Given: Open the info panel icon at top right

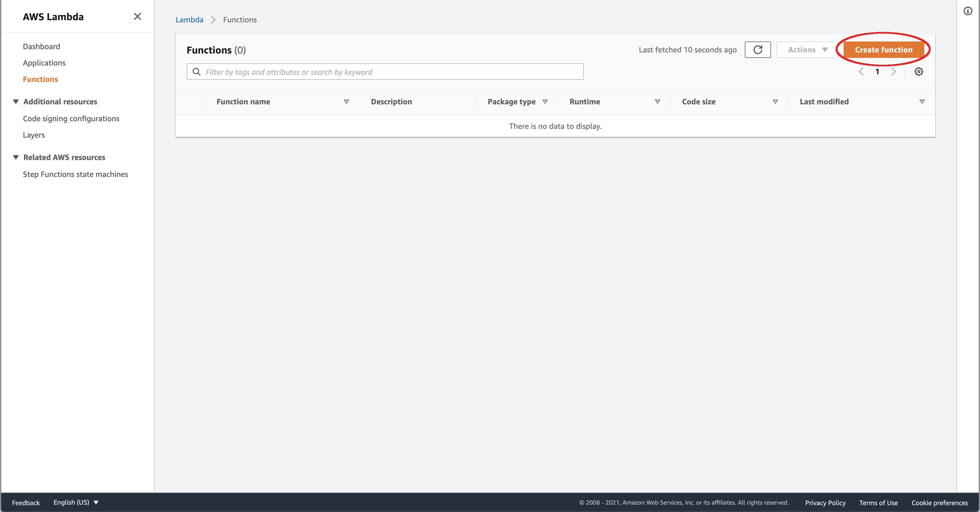Looking at the screenshot, I should [x=968, y=11].
